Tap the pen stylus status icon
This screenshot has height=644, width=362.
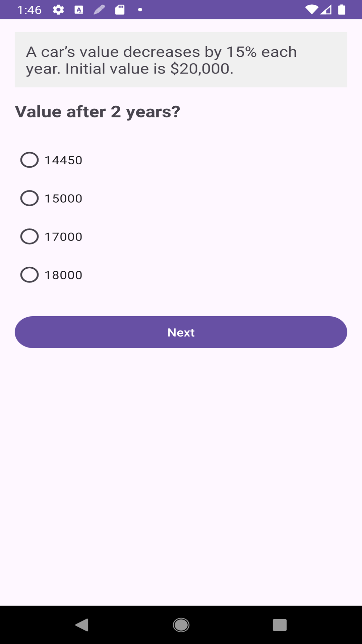(99, 10)
